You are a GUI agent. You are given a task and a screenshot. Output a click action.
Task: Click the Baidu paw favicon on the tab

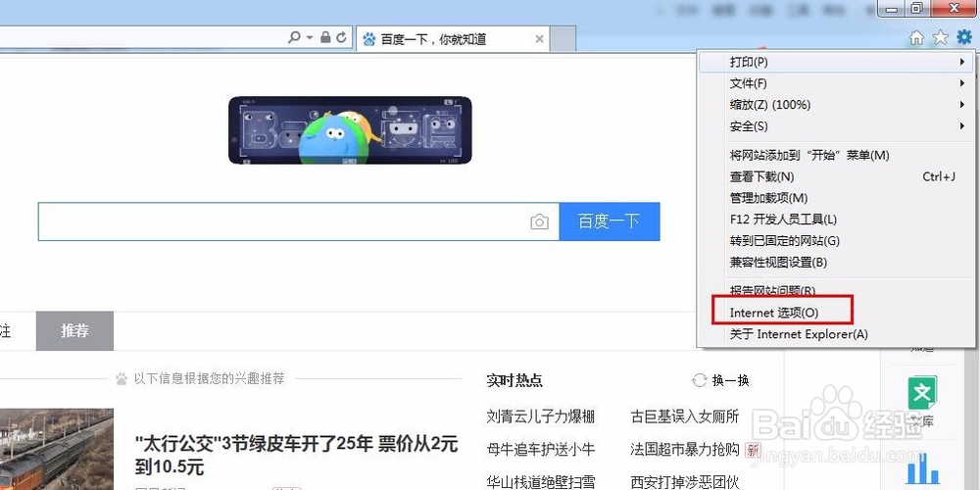369,39
